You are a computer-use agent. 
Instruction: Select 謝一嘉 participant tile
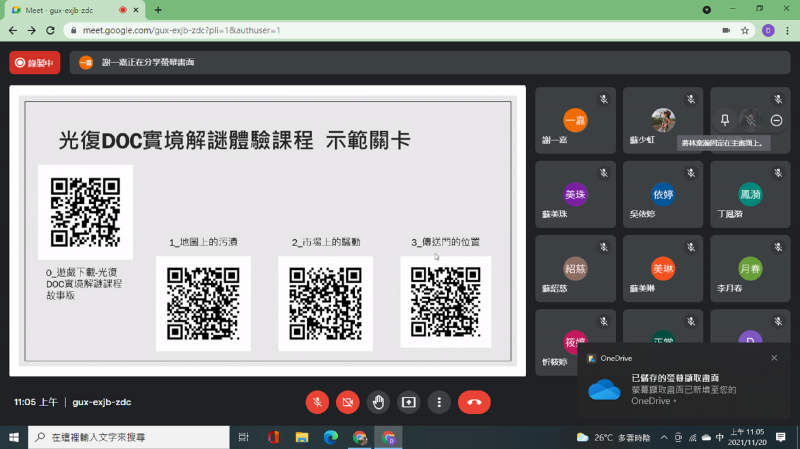point(576,120)
